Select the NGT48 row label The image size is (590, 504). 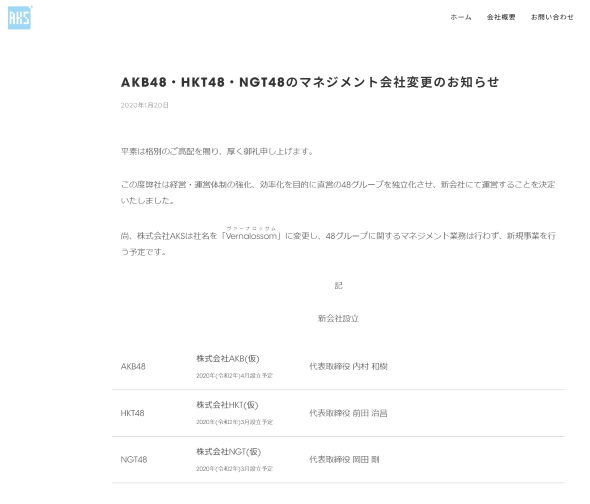[134, 460]
